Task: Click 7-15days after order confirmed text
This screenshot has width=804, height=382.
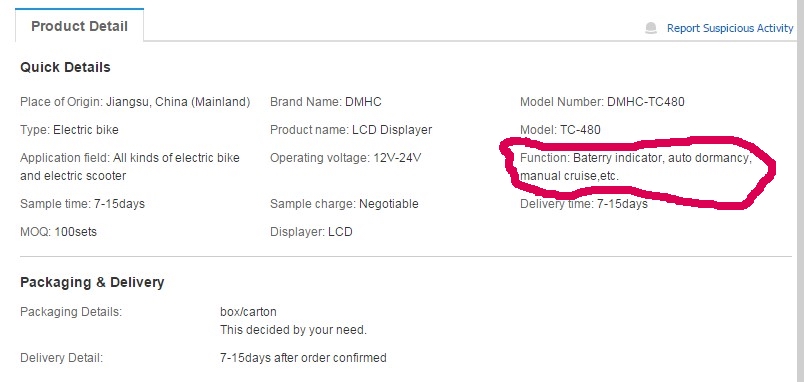Action: point(303,357)
